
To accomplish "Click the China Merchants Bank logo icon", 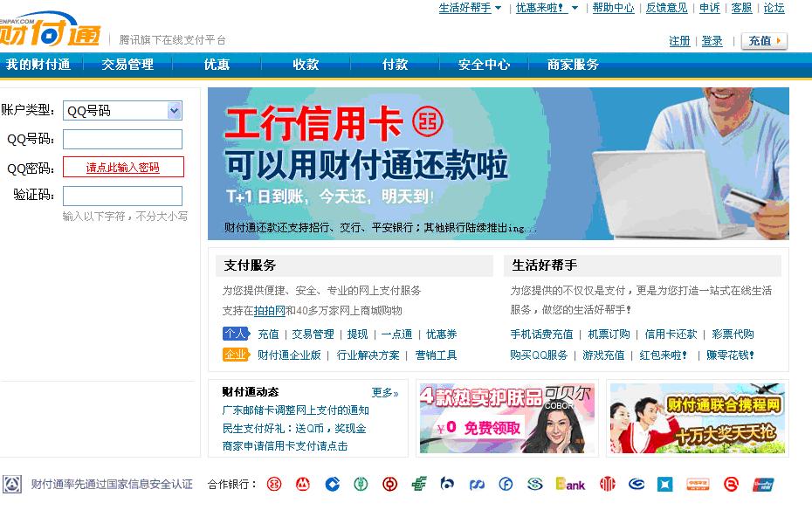I will (303, 484).
